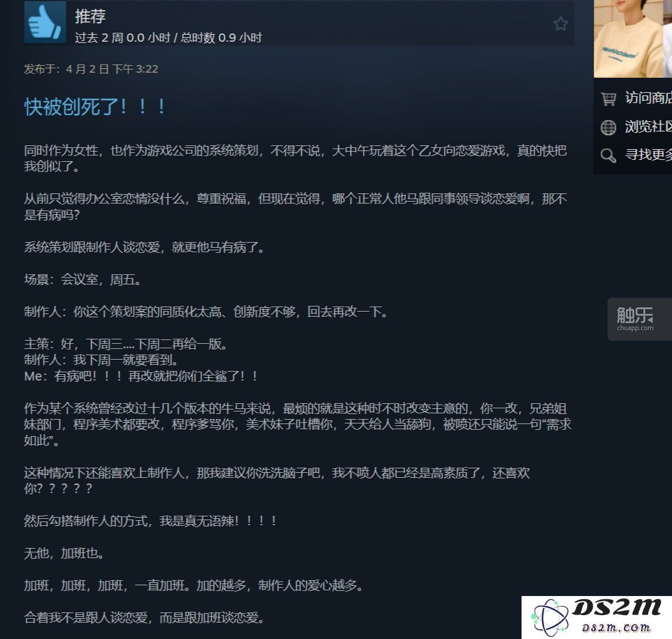Screen dimensions: 672x639
Task: Click the paragraph starting 同时作为女性
Action: (x=295, y=158)
